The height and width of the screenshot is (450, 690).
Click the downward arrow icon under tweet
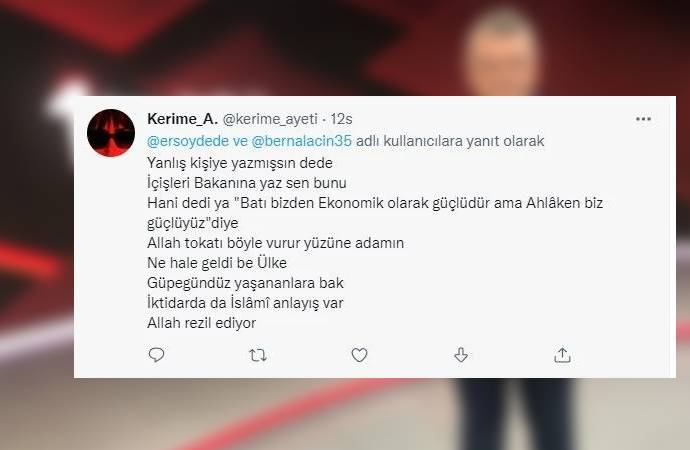461,355
